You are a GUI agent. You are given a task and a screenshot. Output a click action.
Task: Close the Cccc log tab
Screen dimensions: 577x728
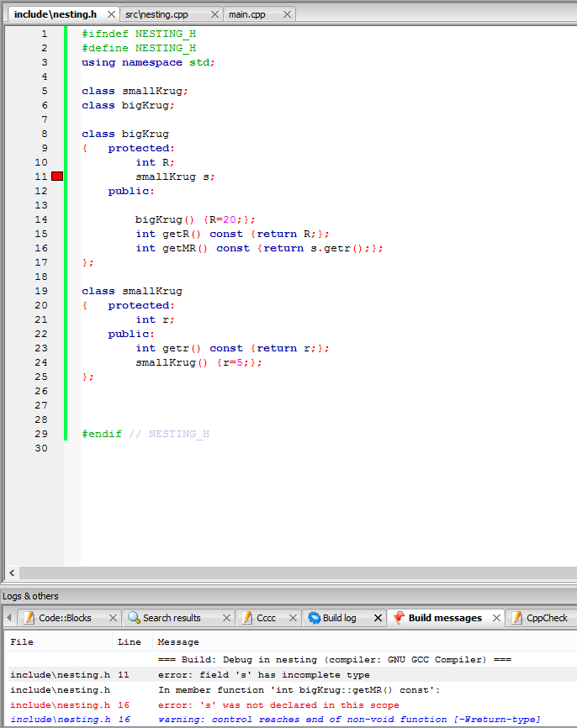pos(293,618)
